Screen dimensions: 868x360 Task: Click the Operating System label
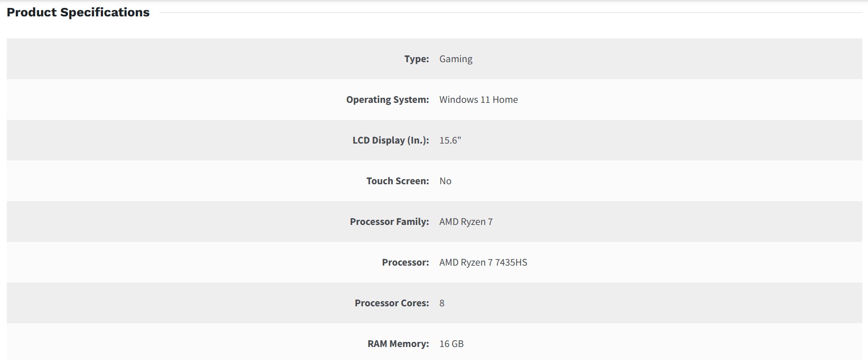(x=388, y=99)
